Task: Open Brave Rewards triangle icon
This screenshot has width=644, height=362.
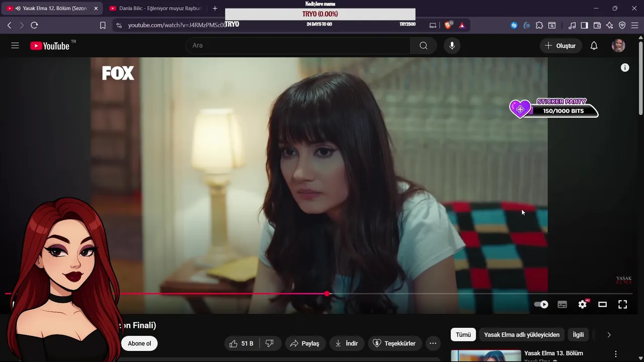Action: [x=462, y=25]
